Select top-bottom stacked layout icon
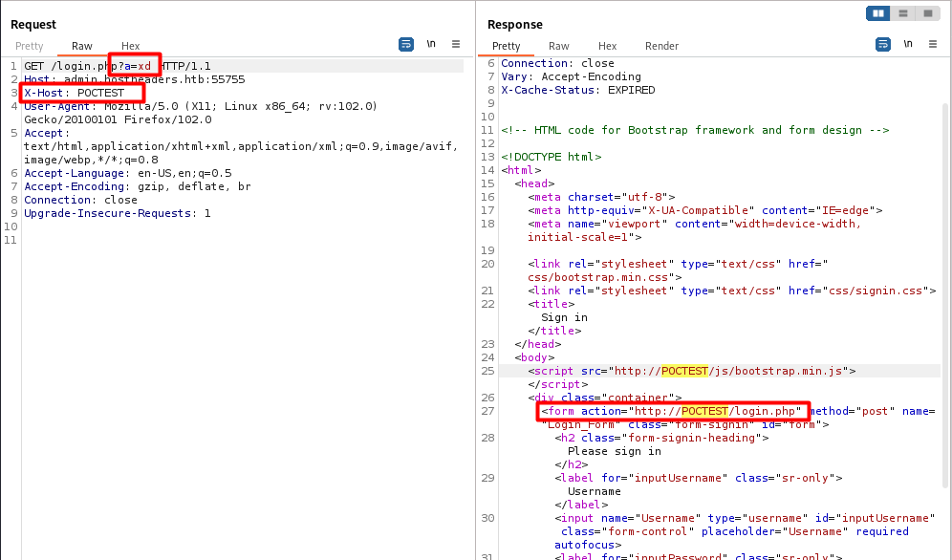 point(903,13)
